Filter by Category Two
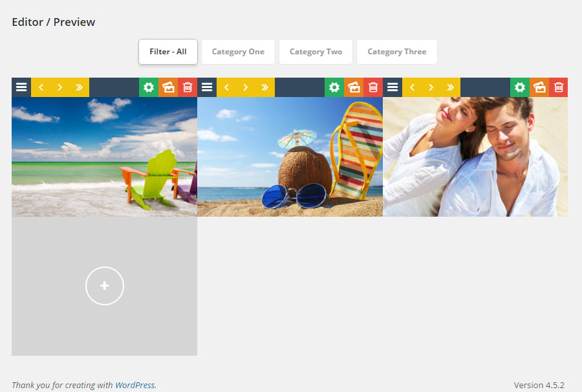582x392 pixels. point(316,52)
